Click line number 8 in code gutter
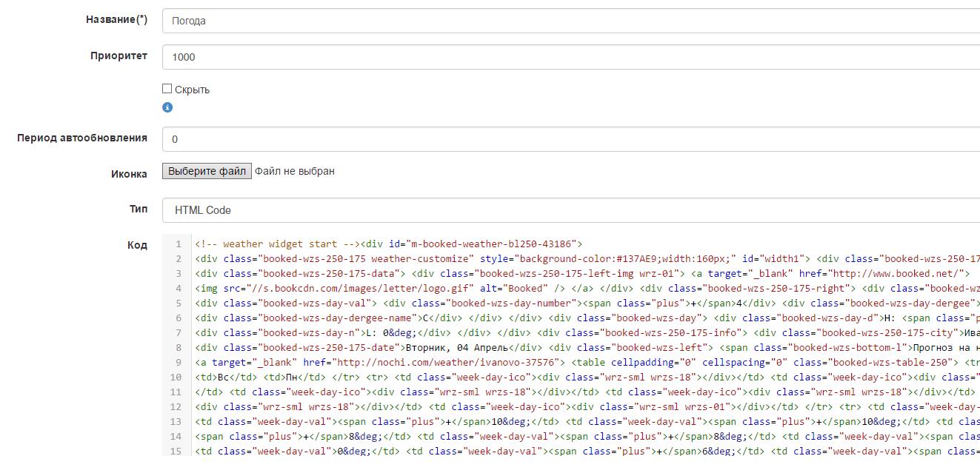 coord(178,347)
